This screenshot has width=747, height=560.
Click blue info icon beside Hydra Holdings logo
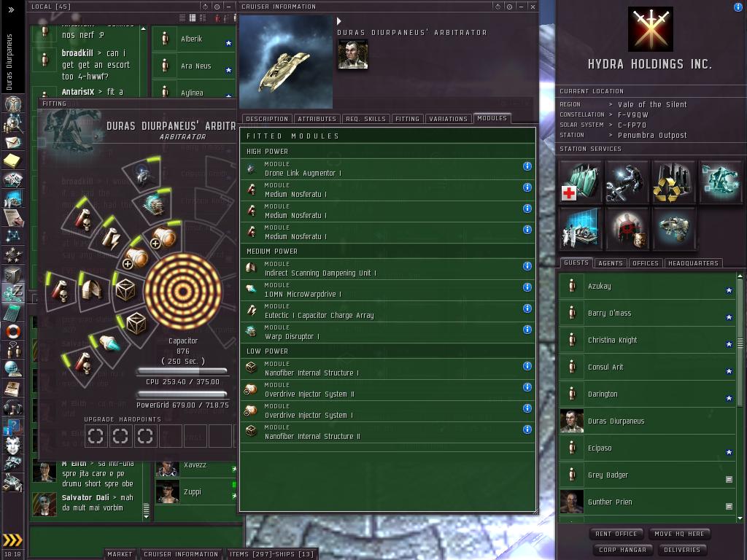pyautogui.click(x=738, y=7)
